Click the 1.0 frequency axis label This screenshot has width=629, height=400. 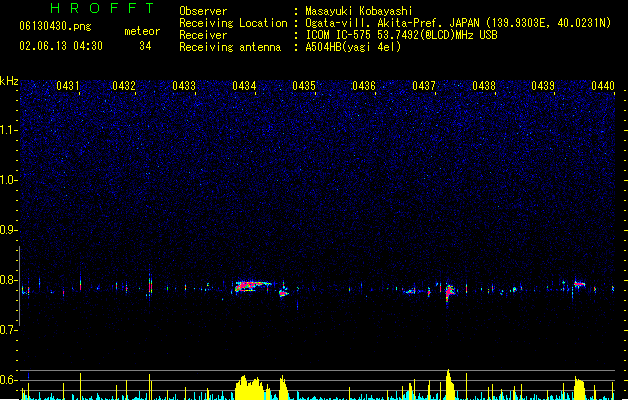7,180
